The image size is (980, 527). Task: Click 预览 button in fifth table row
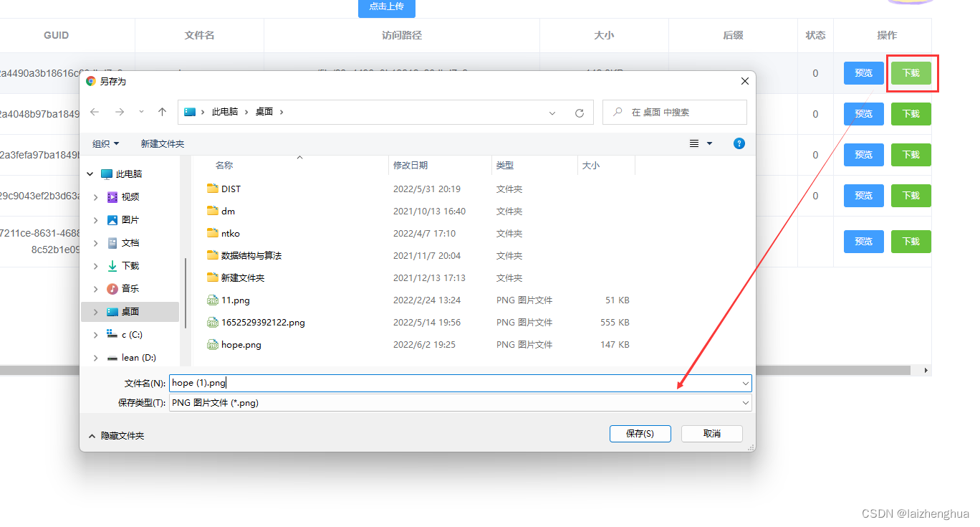click(864, 242)
